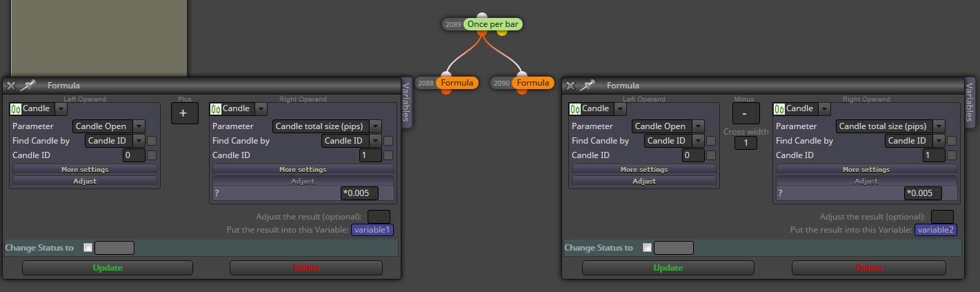The width and height of the screenshot is (980, 292).
Task: Click the Cross width value field
Action: click(x=746, y=143)
